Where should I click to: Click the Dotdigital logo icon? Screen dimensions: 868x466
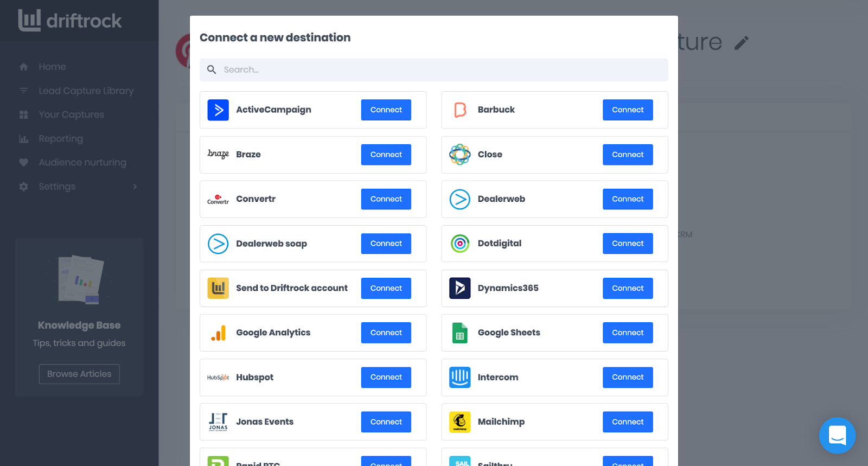(x=459, y=244)
